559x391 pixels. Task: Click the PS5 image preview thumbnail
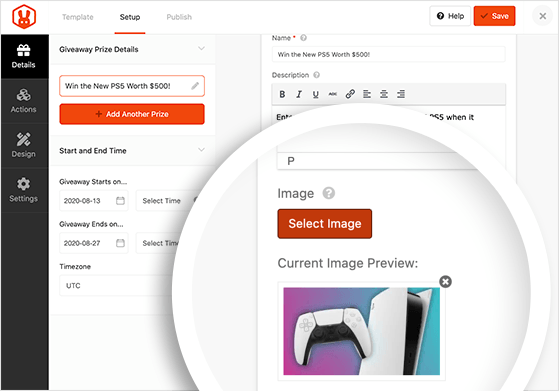coord(361,331)
